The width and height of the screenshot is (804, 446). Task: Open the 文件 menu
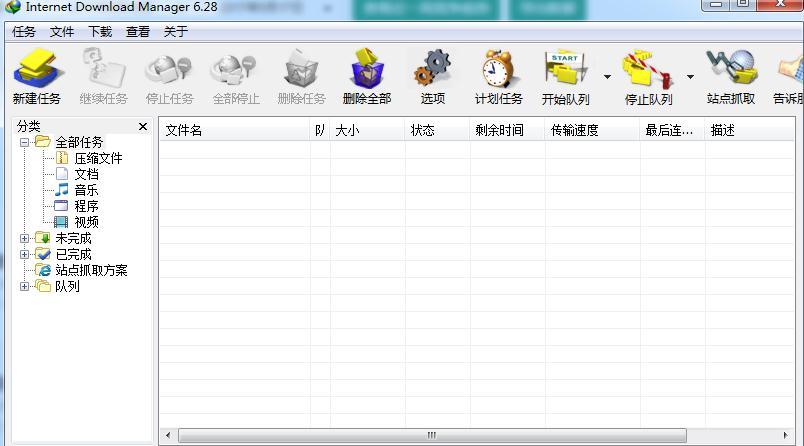coord(62,32)
